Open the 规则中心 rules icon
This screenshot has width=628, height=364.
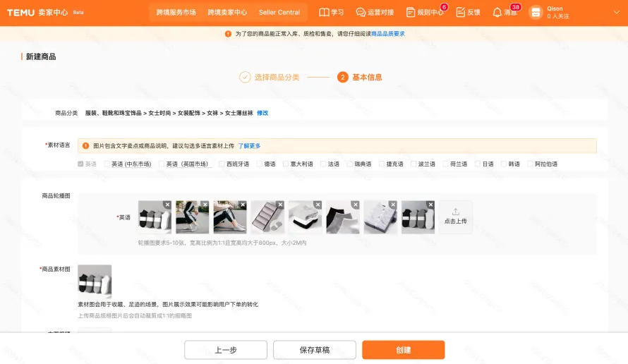click(x=411, y=13)
